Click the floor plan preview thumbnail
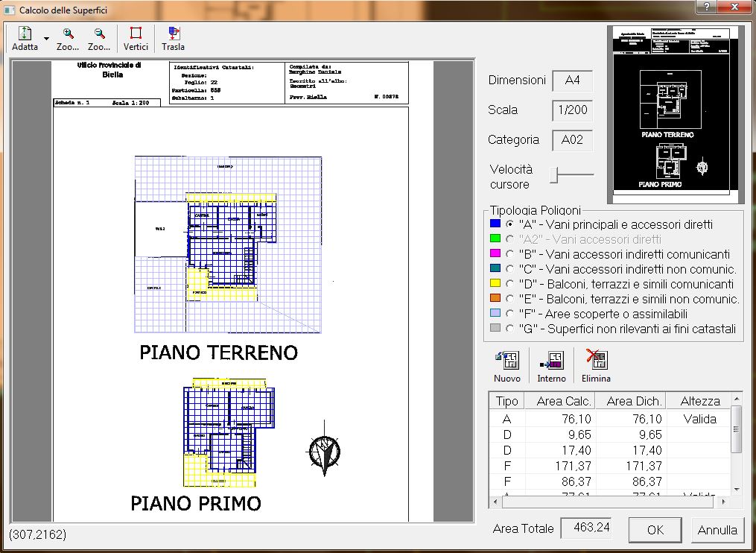The height and width of the screenshot is (553, 756). point(675,116)
